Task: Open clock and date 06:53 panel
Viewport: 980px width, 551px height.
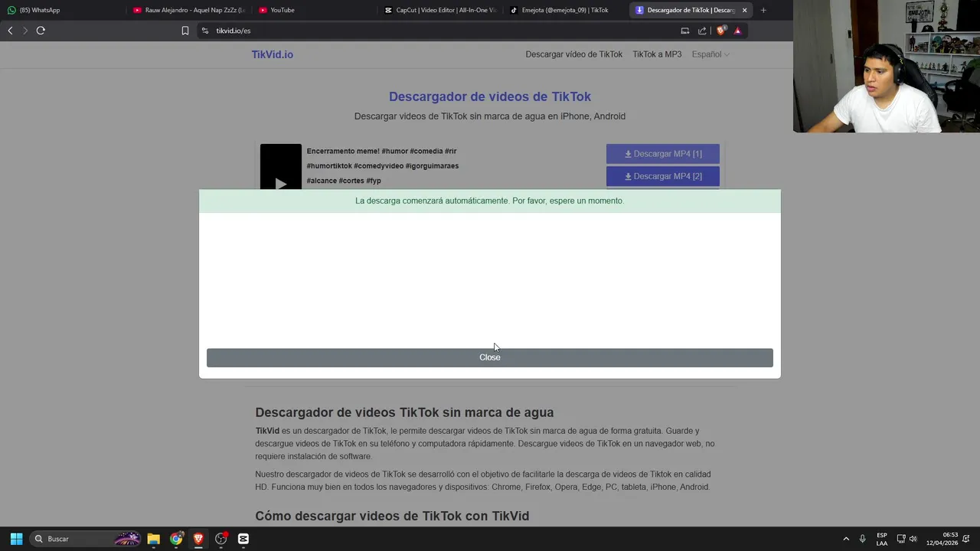Action: tap(942, 539)
